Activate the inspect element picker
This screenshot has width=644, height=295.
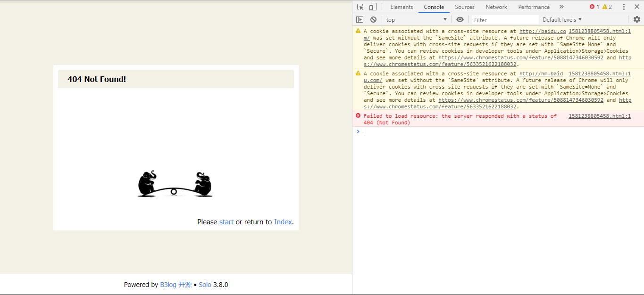360,7
